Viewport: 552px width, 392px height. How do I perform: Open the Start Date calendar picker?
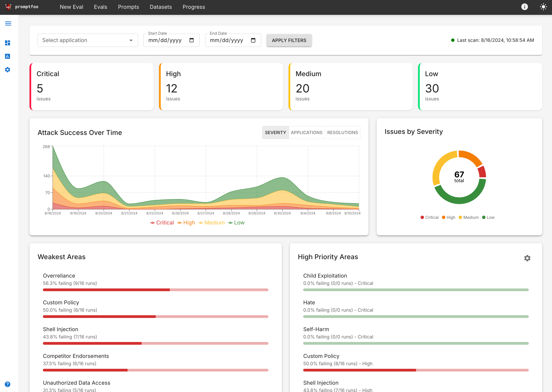click(191, 40)
